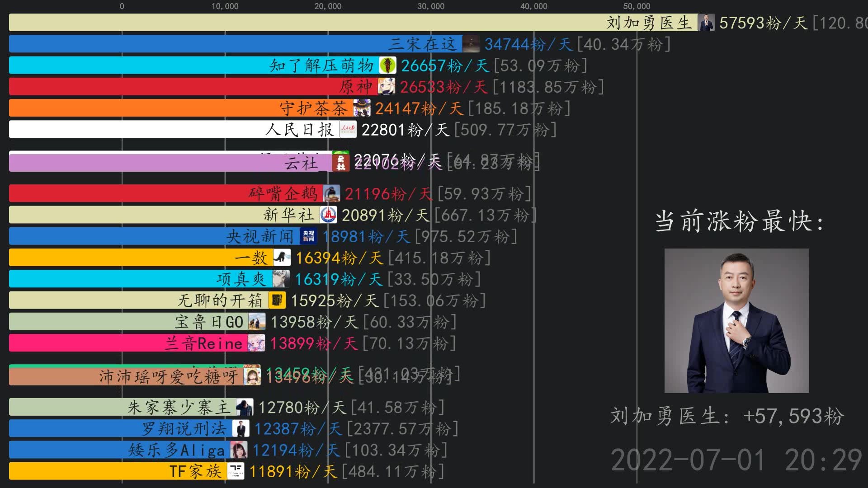Click the 三宋在这 bar label

[423, 44]
